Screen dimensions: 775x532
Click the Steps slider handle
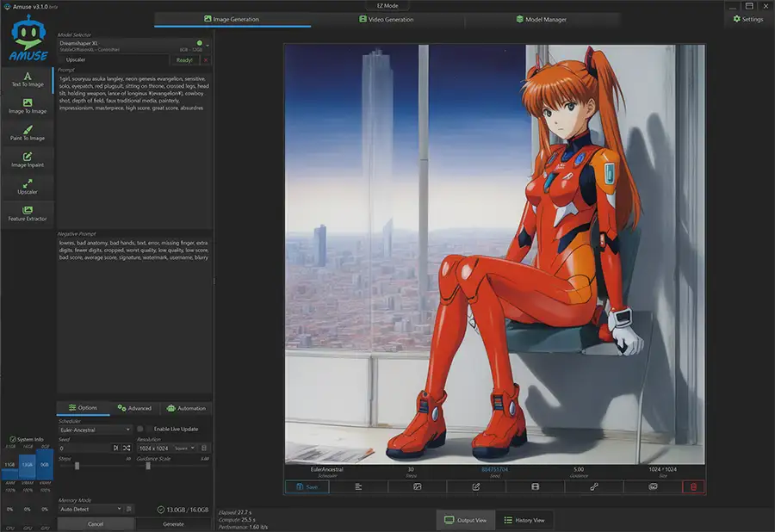tap(77, 466)
